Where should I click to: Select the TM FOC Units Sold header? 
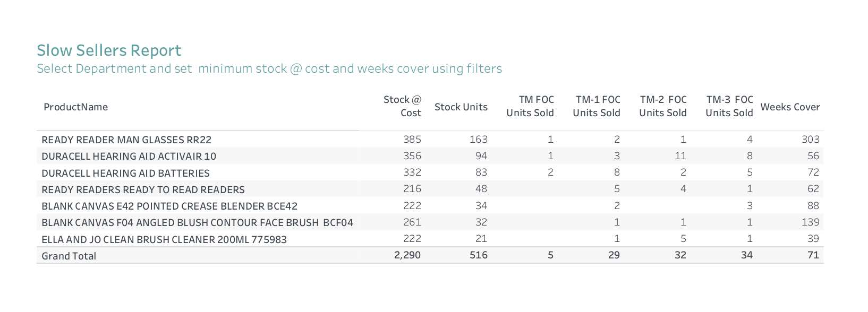pyautogui.click(x=530, y=106)
